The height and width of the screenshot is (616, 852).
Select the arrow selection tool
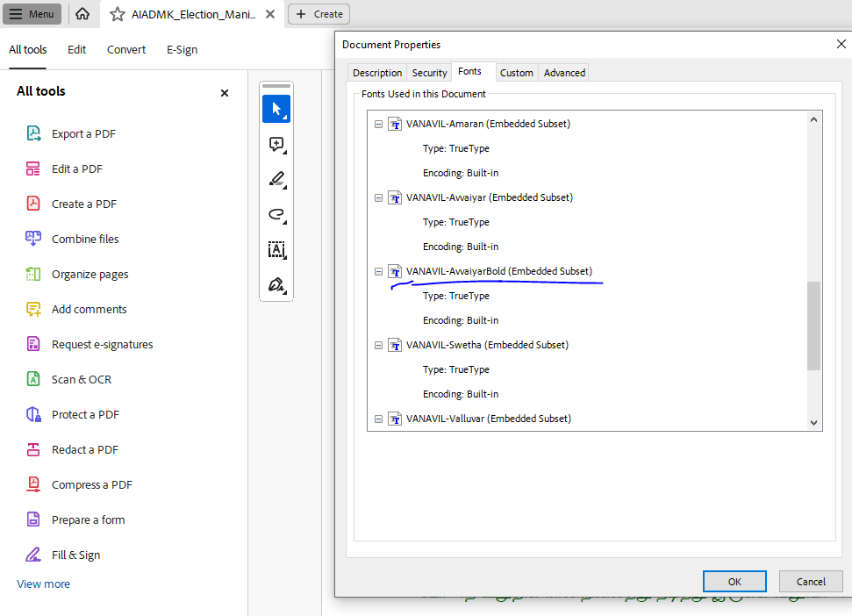(276, 109)
